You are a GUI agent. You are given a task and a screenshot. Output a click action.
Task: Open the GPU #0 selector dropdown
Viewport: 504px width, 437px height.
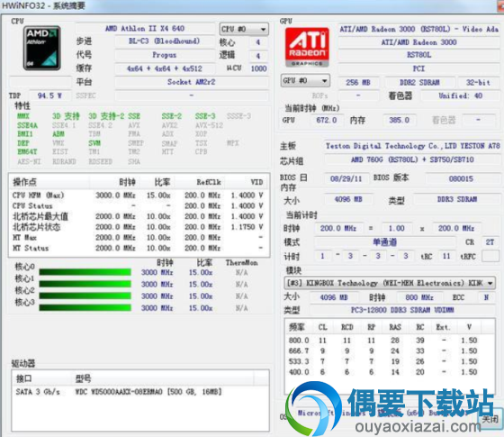(305, 80)
